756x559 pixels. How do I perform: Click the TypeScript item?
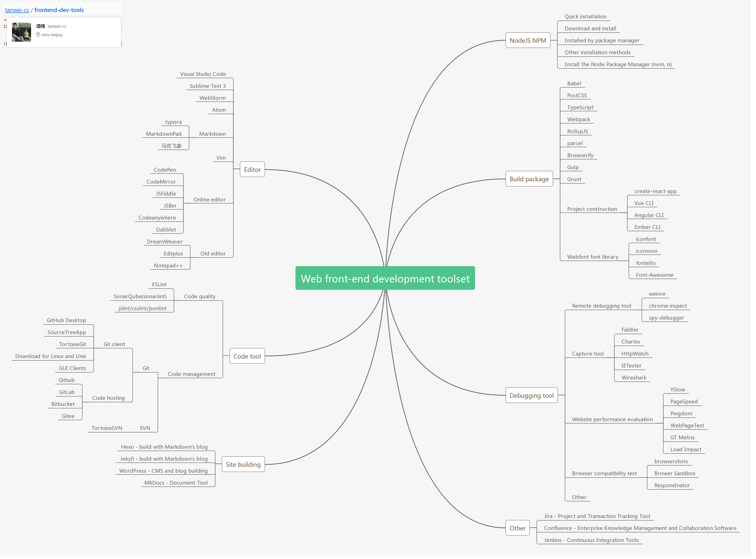[x=584, y=108]
